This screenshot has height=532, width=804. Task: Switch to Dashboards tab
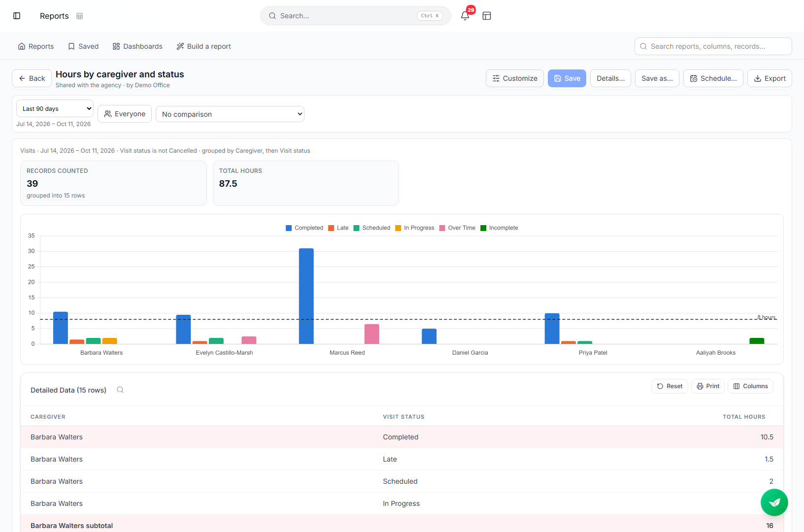click(x=137, y=46)
